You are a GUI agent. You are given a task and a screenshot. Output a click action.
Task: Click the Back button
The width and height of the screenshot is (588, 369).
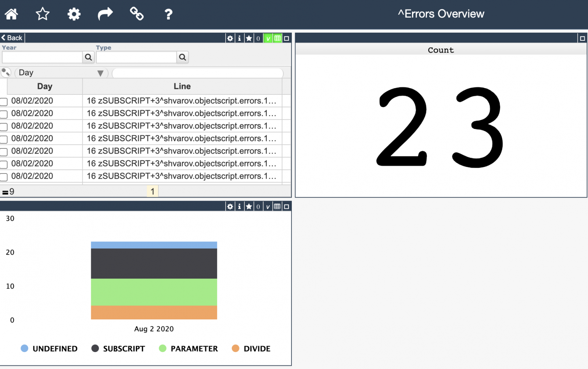[x=12, y=38]
